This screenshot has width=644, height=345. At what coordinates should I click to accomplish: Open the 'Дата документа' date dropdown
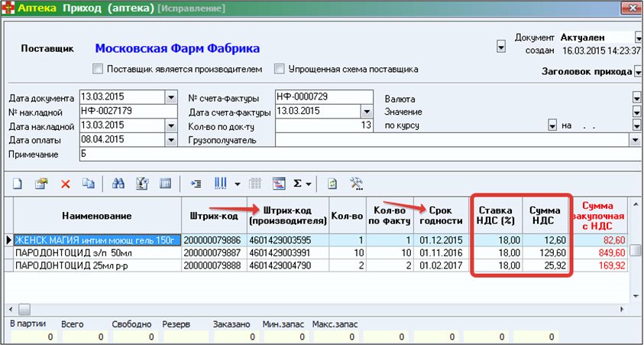tap(170, 98)
